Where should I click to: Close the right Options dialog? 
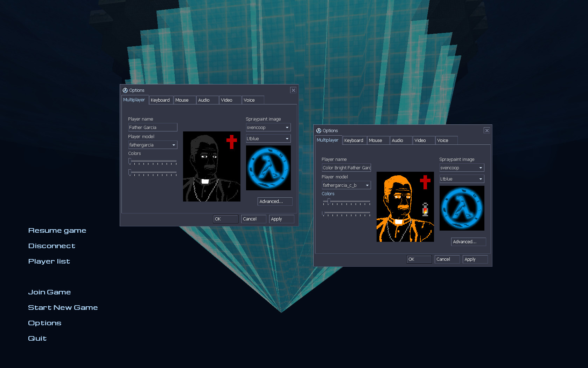(x=486, y=131)
